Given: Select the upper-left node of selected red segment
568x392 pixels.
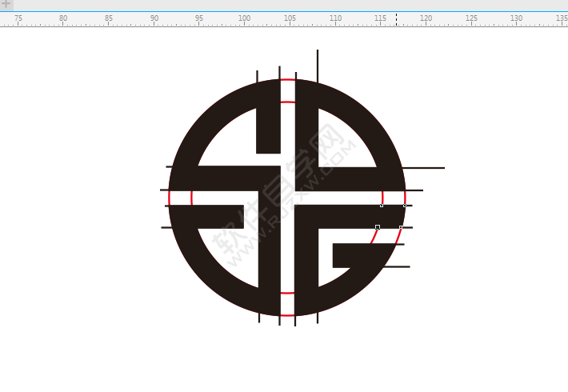Looking at the screenshot, I should (x=382, y=206).
